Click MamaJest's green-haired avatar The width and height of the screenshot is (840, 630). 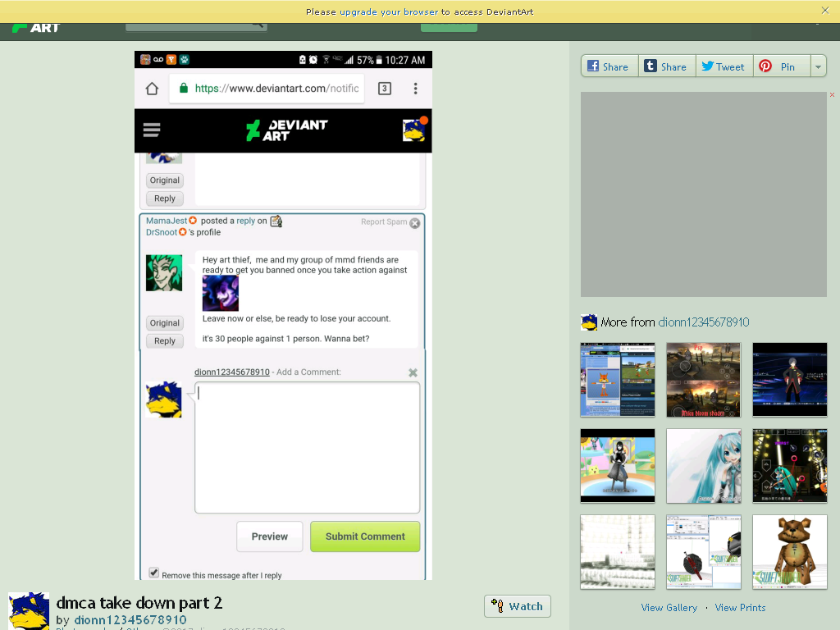[164, 272]
